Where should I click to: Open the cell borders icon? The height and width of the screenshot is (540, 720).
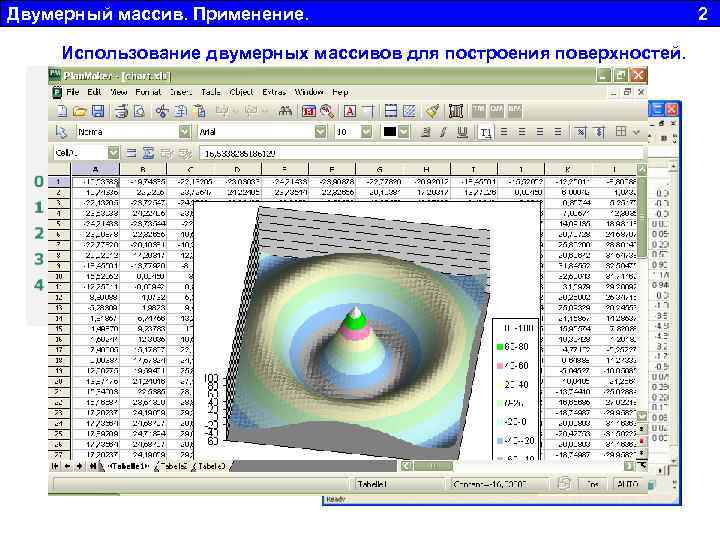click(x=621, y=132)
